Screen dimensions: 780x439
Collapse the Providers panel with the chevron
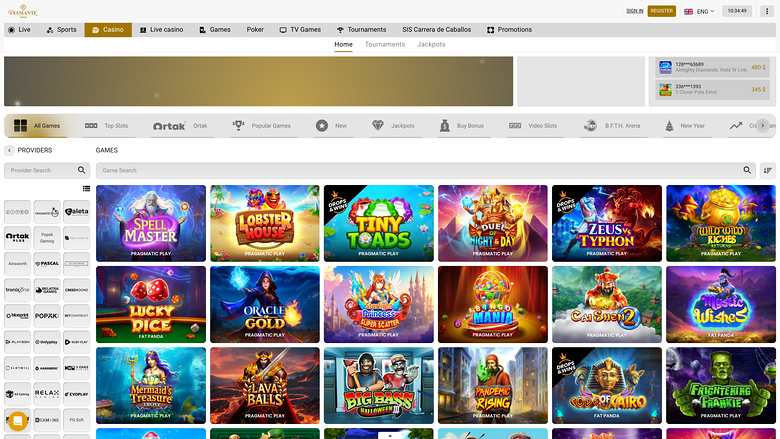click(9, 150)
